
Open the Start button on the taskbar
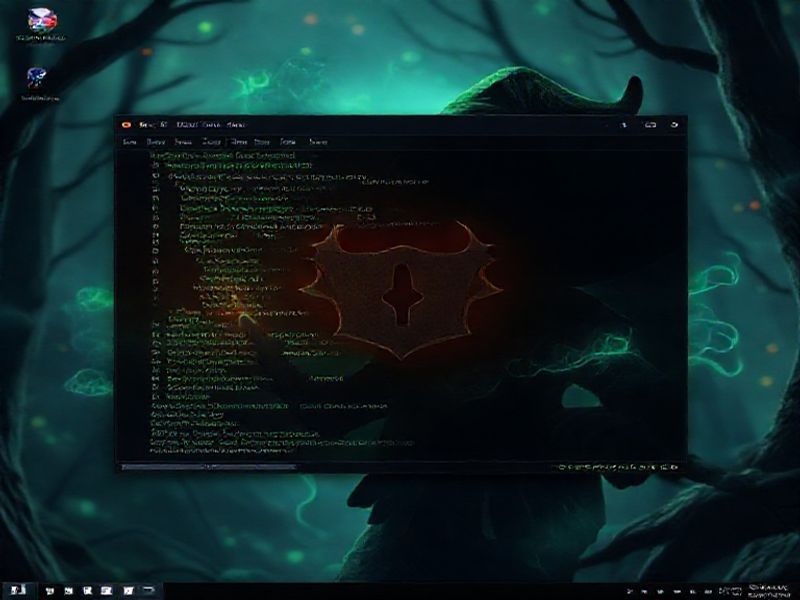[17, 590]
